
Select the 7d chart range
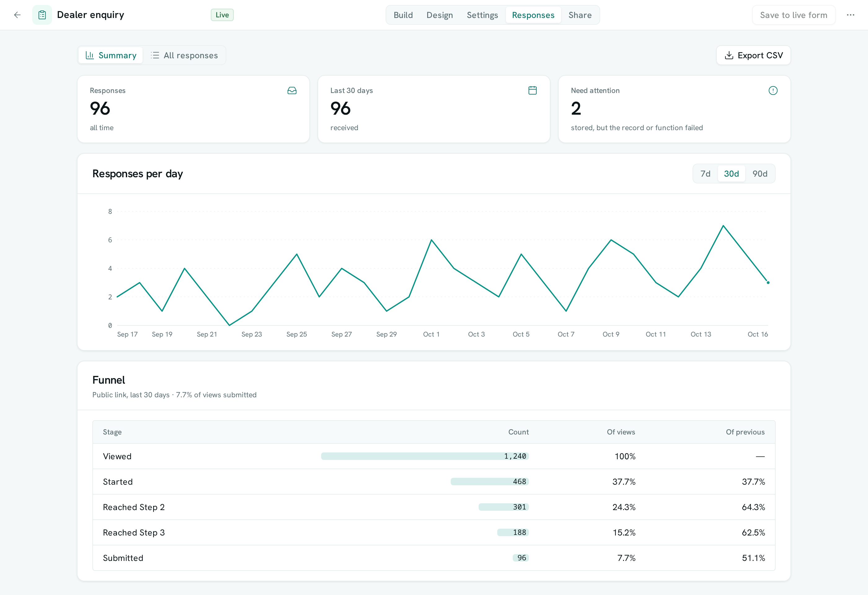pyautogui.click(x=705, y=174)
